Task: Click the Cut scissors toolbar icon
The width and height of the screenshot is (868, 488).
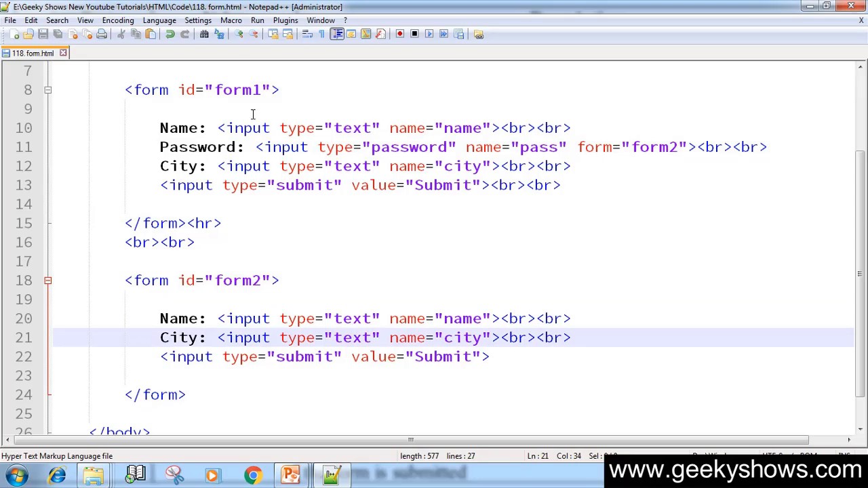Action: pyautogui.click(x=121, y=34)
